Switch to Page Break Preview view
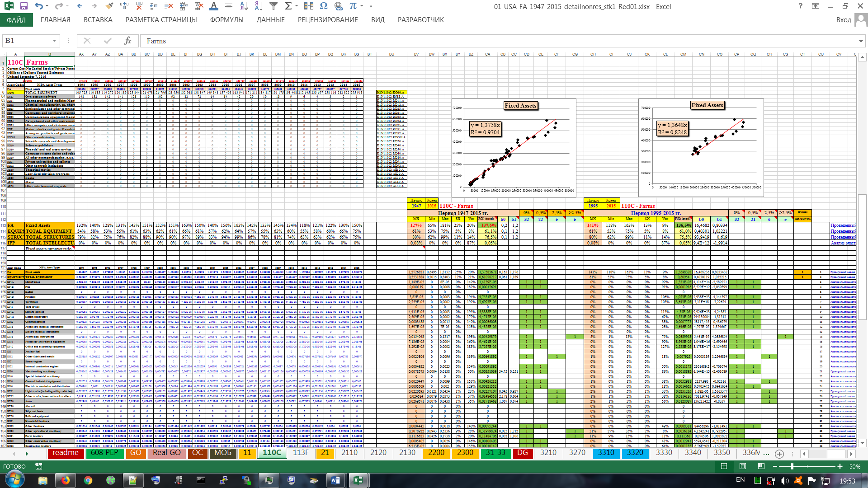This screenshot has height=488, width=868. [x=761, y=466]
